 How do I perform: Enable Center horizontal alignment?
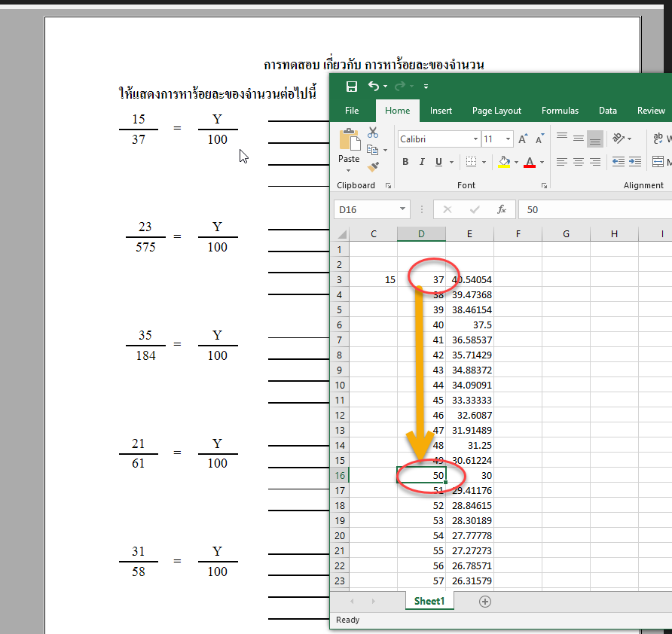[x=579, y=162]
